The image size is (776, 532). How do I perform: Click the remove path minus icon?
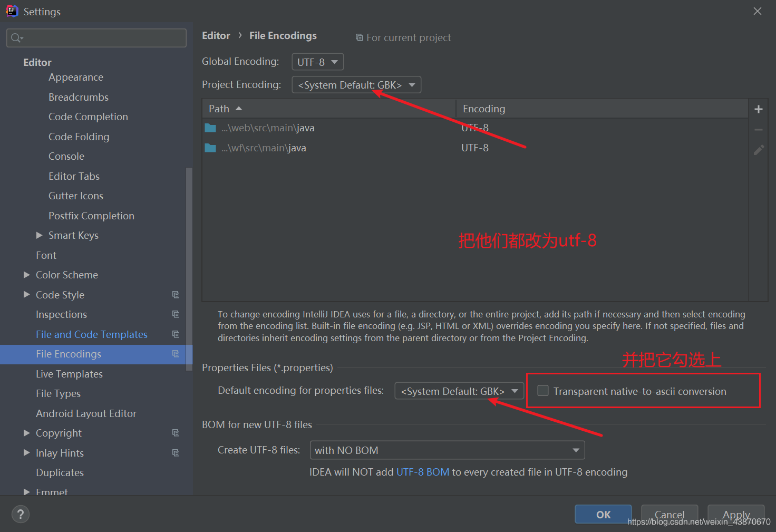click(759, 130)
